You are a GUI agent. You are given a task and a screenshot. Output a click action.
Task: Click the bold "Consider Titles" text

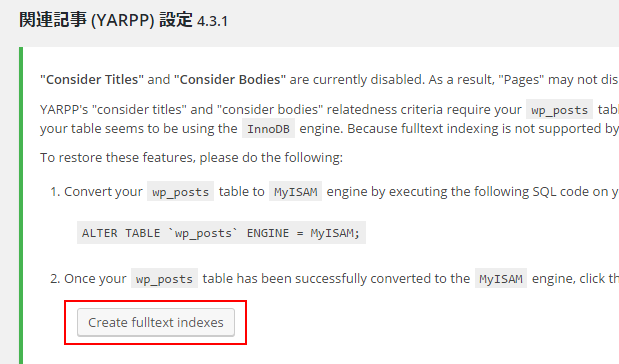[x=92, y=79]
